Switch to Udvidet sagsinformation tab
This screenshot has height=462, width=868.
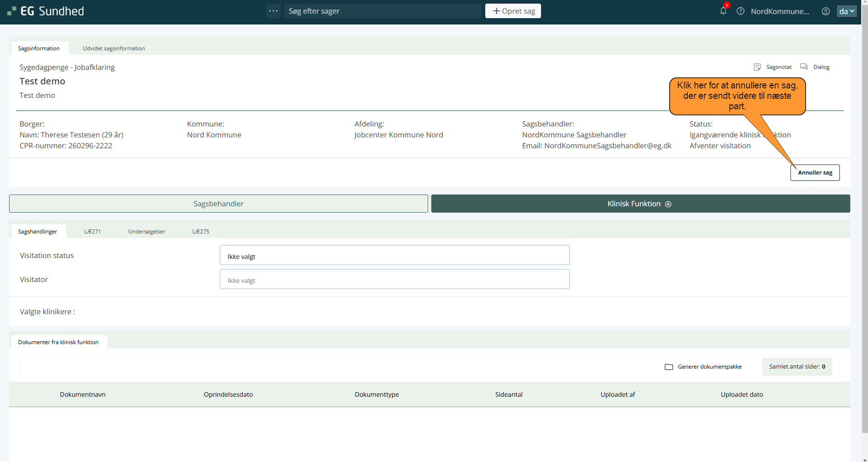click(114, 49)
